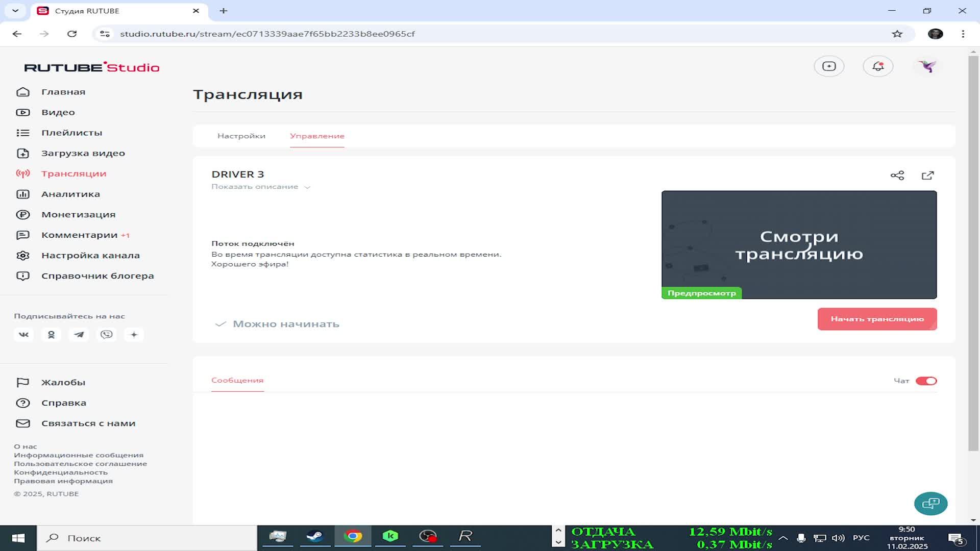980x551 pixels.
Task: Open the support chat bubble icon
Action: click(x=930, y=504)
